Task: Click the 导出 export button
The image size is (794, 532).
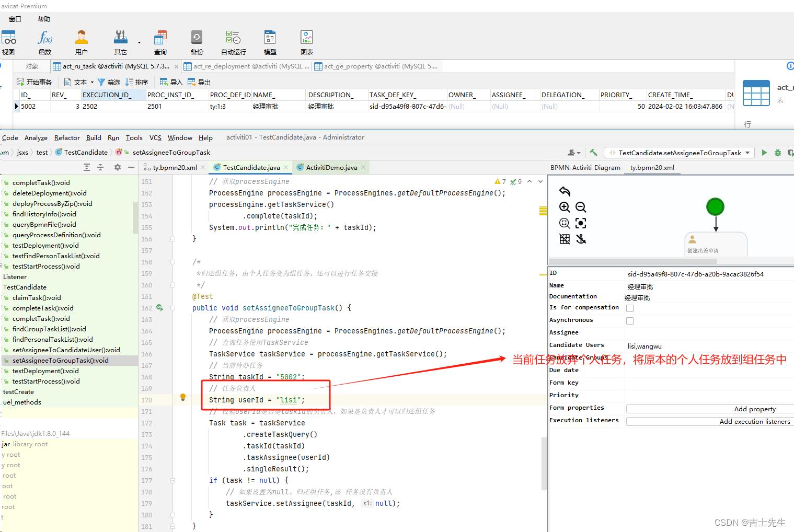Action: tap(199, 82)
